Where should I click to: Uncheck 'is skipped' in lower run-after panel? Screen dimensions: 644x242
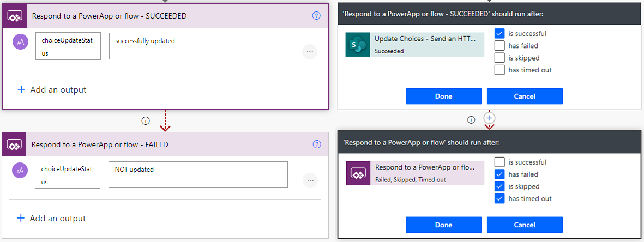click(x=499, y=186)
